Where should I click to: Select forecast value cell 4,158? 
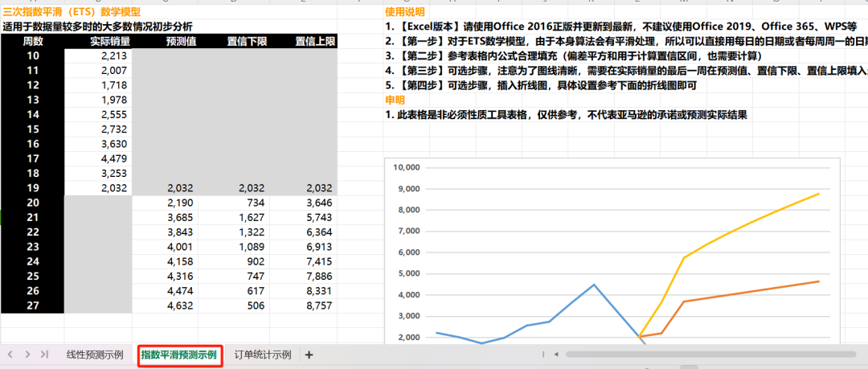click(x=166, y=261)
